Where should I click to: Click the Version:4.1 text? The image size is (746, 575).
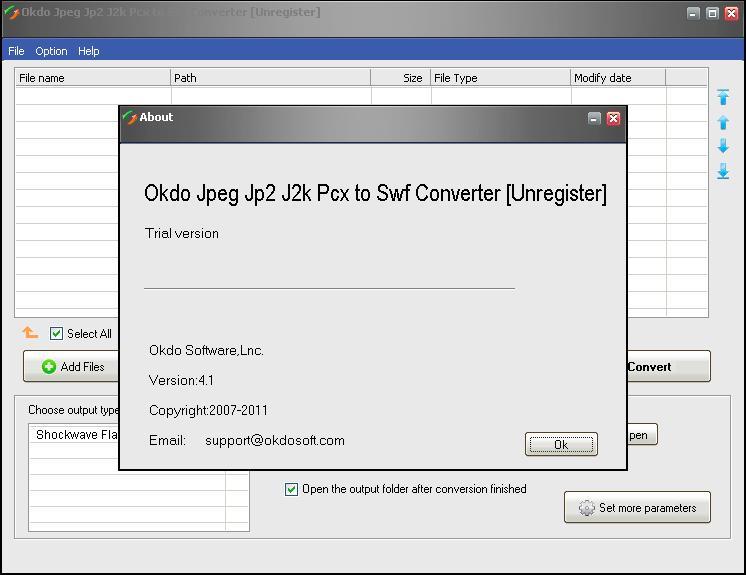181,380
